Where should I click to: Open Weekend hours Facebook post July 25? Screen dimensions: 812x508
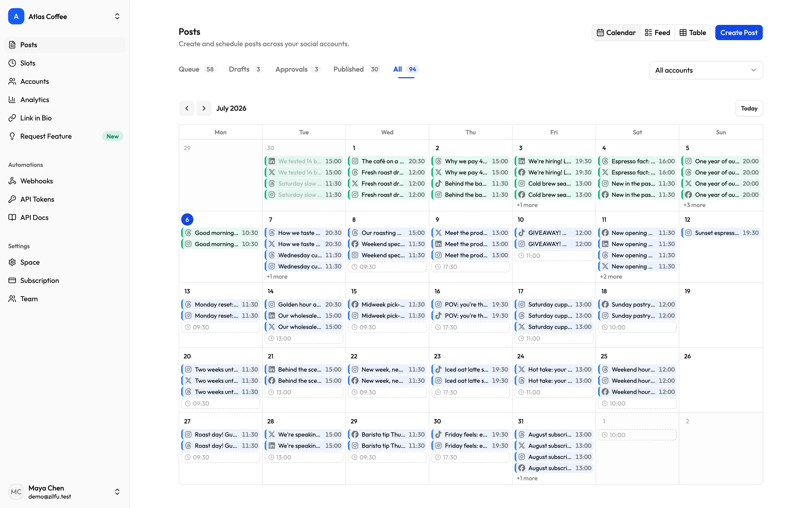point(637,392)
